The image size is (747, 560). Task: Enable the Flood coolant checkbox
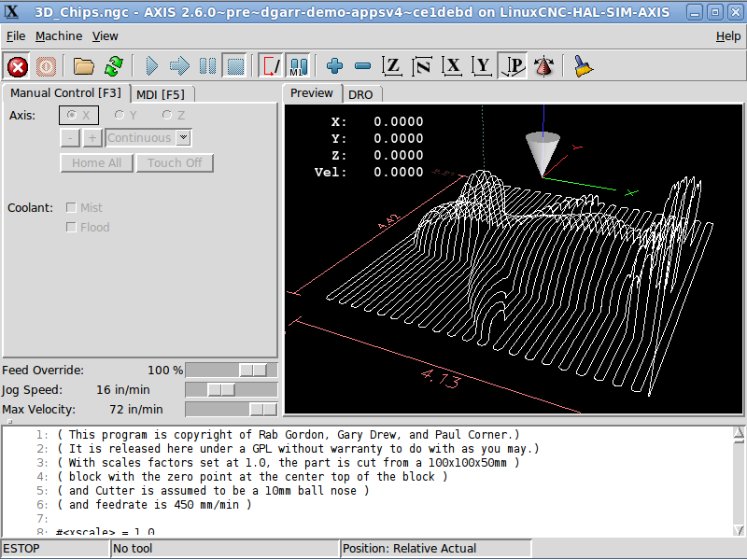72,228
